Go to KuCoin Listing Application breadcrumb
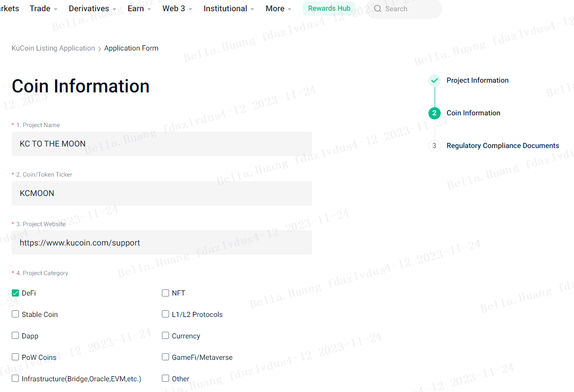The width and height of the screenshot is (574, 392). point(53,48)
